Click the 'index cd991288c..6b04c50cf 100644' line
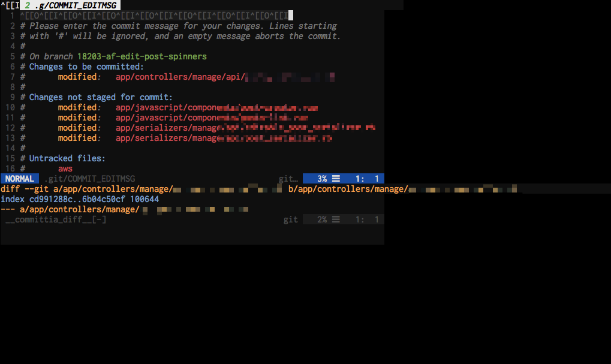The image size is (611, 364). pyautogui.click(x=80, y=199)
